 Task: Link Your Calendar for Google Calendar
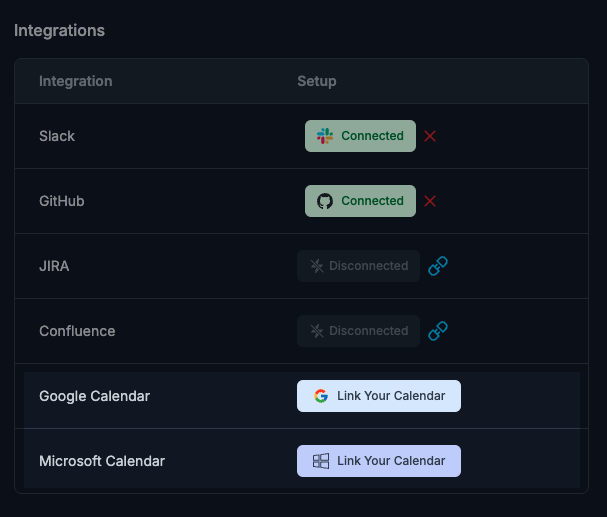(379, 396)
